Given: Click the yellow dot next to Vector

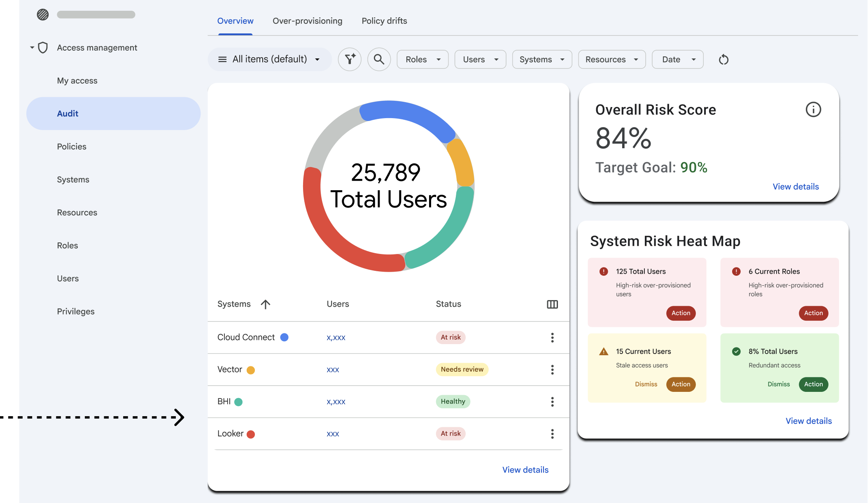Looking at the screenshot, I should (251, 370).
